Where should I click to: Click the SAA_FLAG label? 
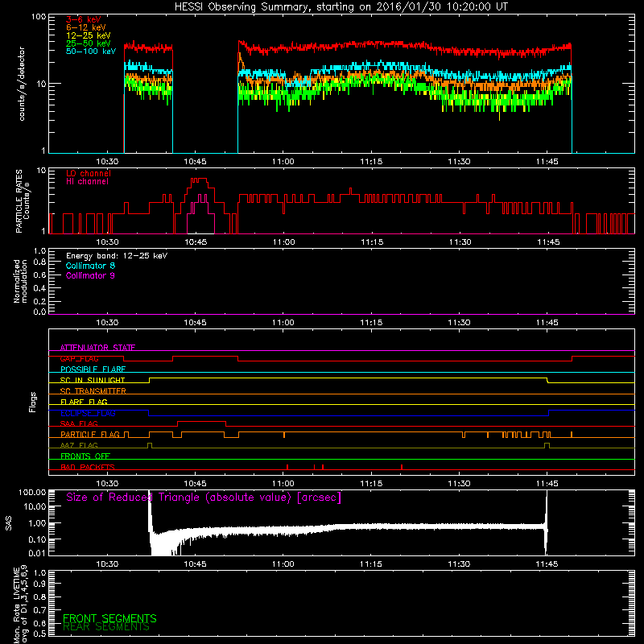click(79, 423)
